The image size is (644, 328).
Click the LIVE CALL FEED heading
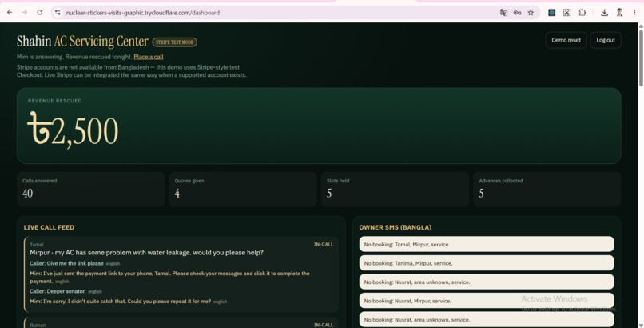tap(49, 227)
